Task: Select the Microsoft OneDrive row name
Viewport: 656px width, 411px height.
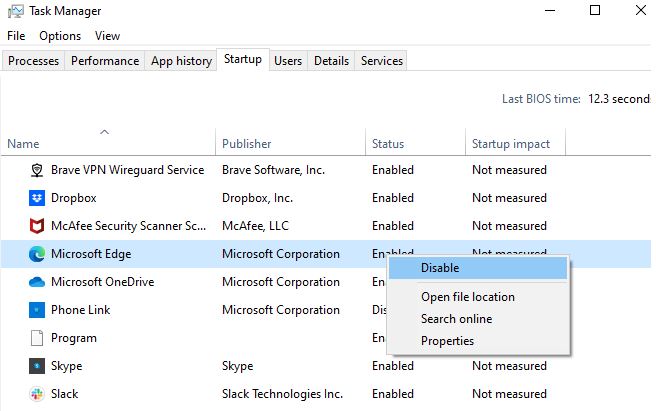Action: [x=102, y=282]
